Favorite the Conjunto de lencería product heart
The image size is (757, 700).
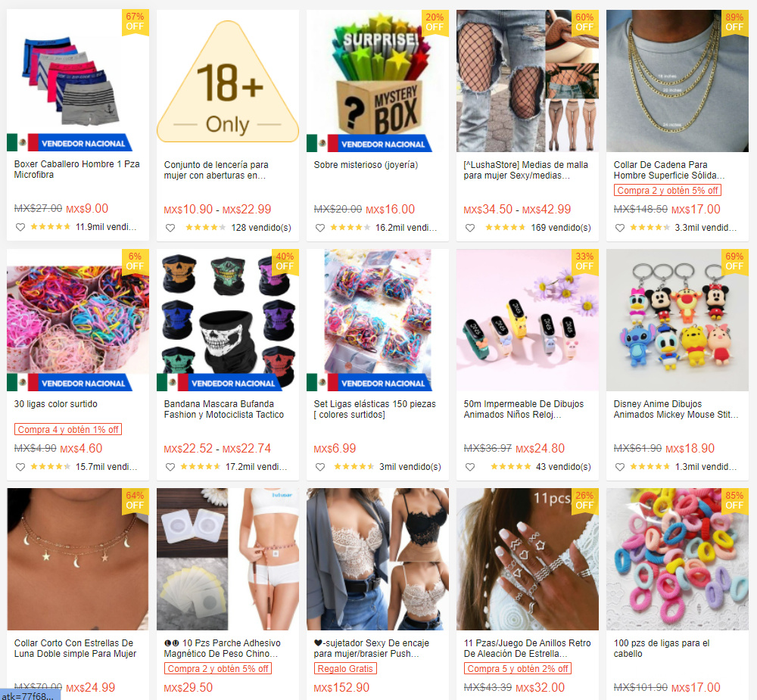point(170,228)
